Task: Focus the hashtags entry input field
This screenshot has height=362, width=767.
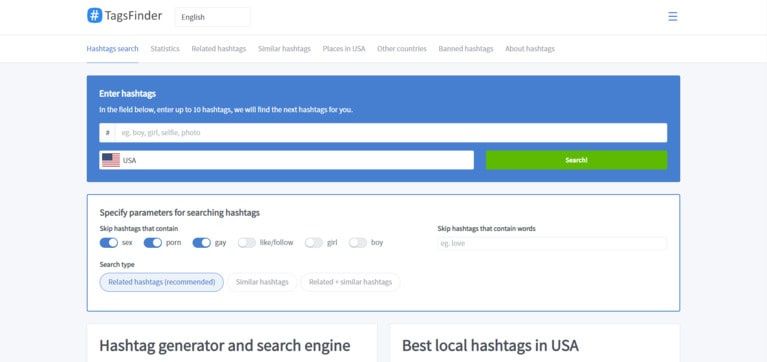Action: [391, 133]
